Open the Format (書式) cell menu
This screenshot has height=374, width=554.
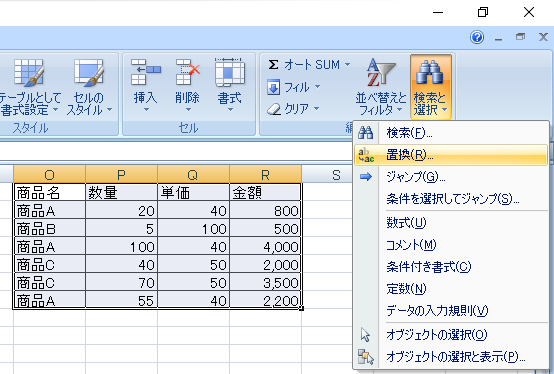coord(230,86)
